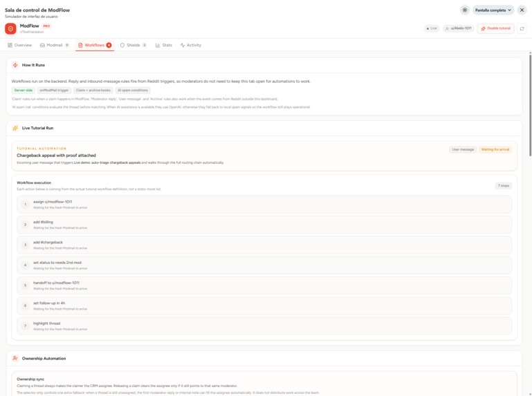The image size is (532, 396).
Task: Click the 'TUTORIAL AUTOMATION' label
Action: click(x=42, y=149)
